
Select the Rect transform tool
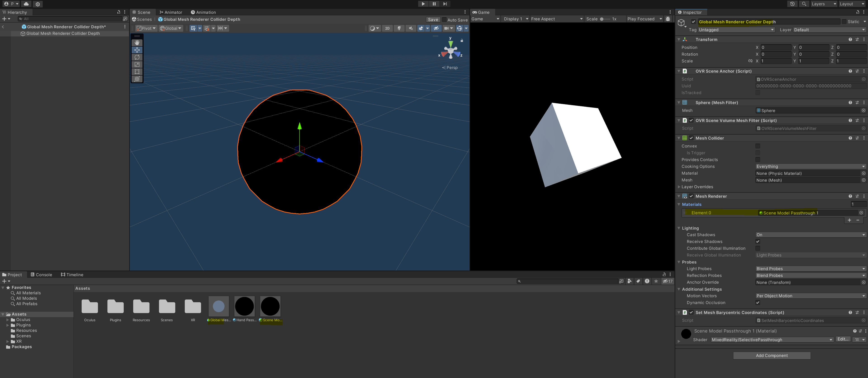[x=137, y=72]
